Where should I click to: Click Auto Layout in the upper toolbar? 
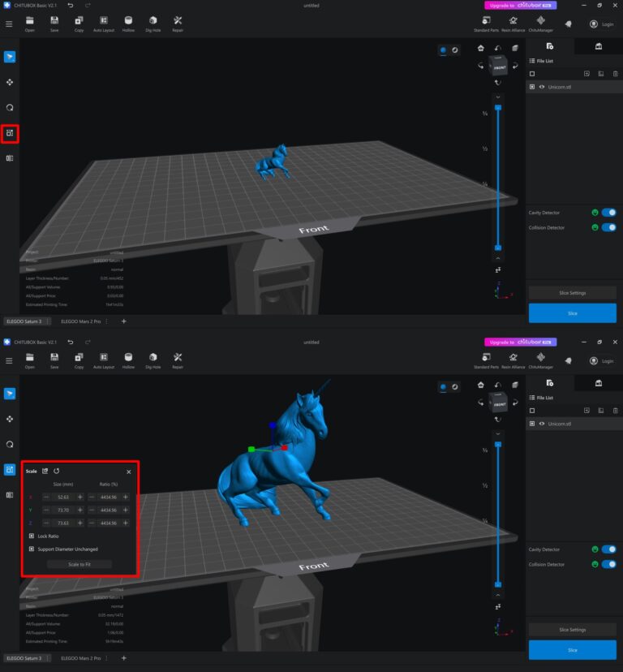[103, 23]
